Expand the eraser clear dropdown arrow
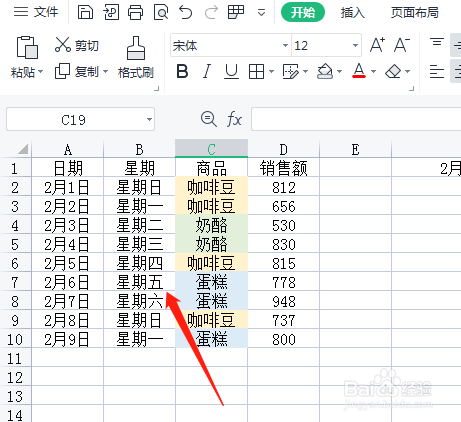461x422 pixels. [407, 71]
